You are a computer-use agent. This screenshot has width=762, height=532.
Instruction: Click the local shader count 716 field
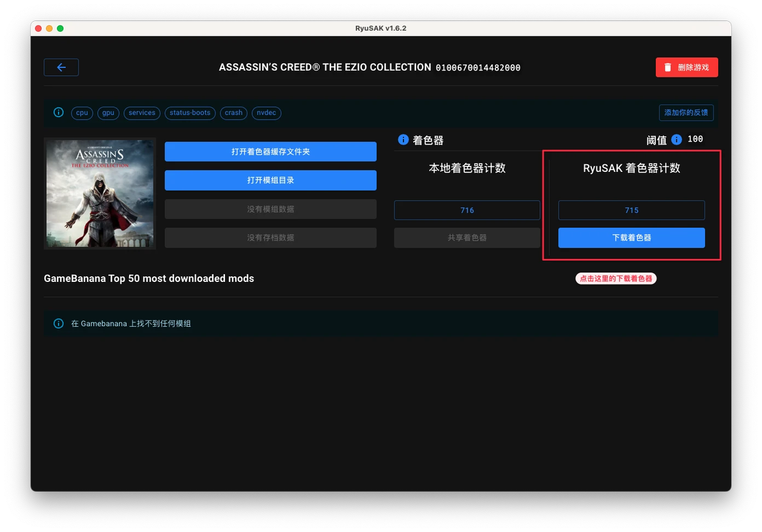pyautogui.click(x=467, y=210)
